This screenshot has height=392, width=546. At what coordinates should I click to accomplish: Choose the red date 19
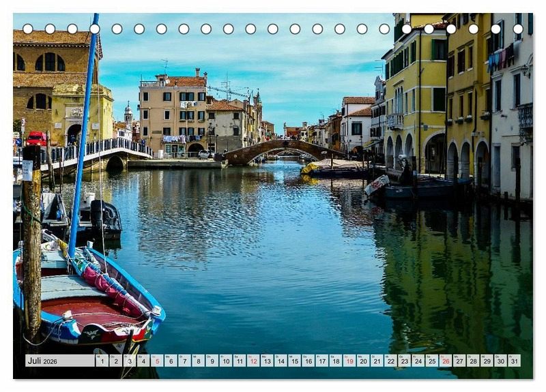[349, 361]
